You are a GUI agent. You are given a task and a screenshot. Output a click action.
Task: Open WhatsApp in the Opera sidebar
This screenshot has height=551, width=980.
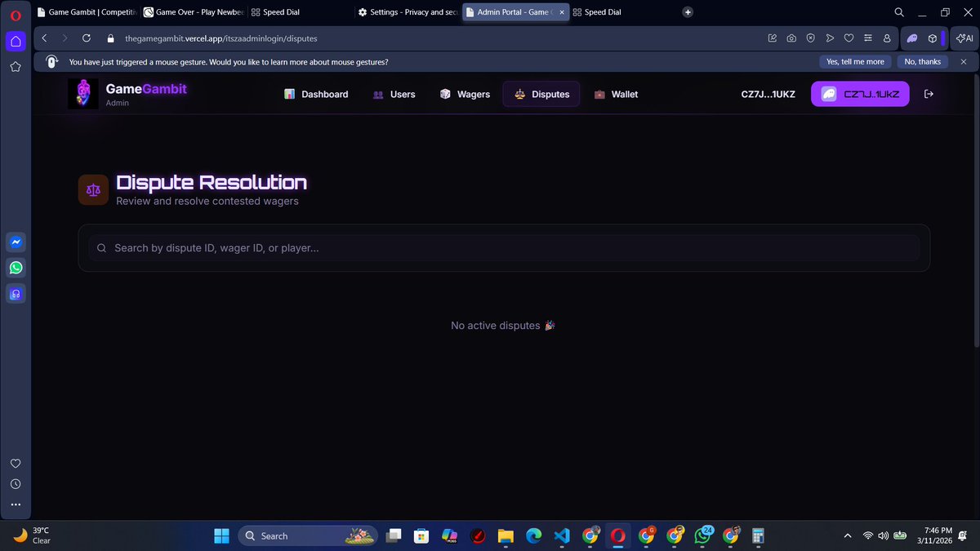pyautogui.click(x=16, y=268)
